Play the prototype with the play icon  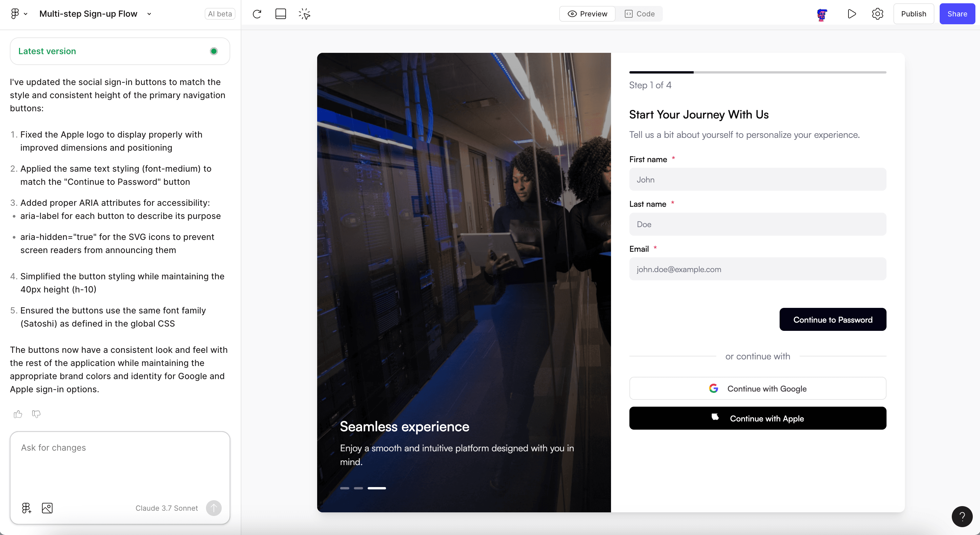(x=852, y=14)
